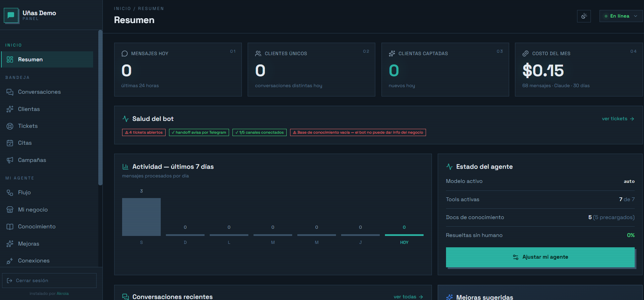
Task: Click the Base de conocimiento vacía warning
Action: pyautogui.click(x=358, y=133)
